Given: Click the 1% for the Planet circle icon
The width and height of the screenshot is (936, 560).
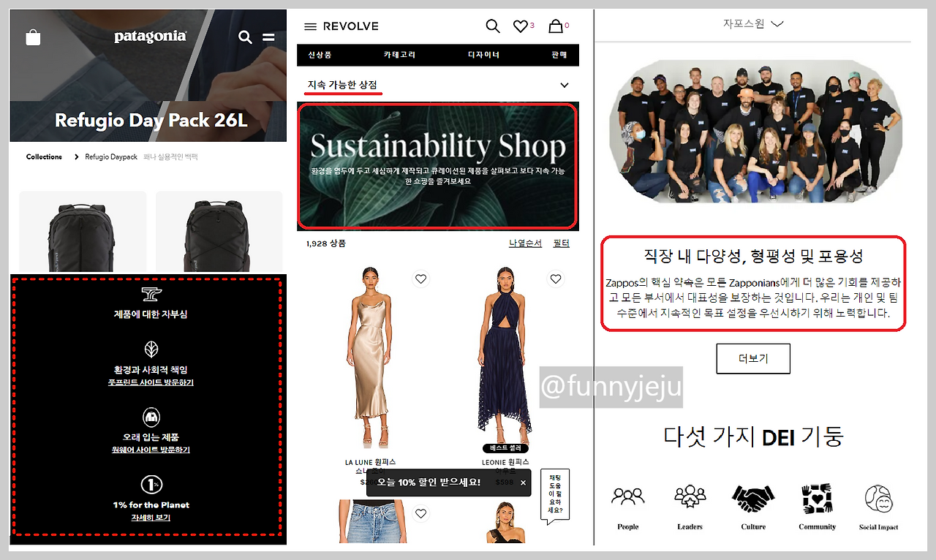Looking at the screenshot, I should [151, 484].
